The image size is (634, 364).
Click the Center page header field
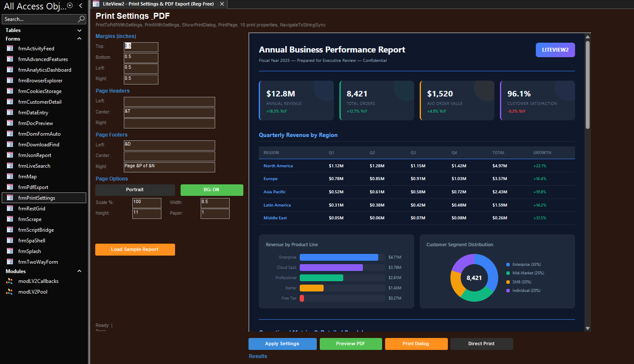[169, 113]
